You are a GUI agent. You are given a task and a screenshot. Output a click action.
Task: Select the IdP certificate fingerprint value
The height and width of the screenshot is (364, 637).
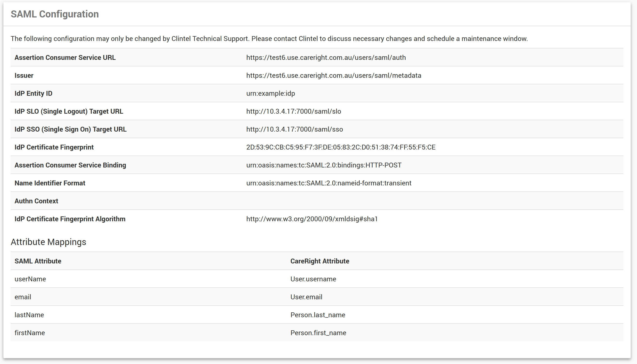click(341, 147)
